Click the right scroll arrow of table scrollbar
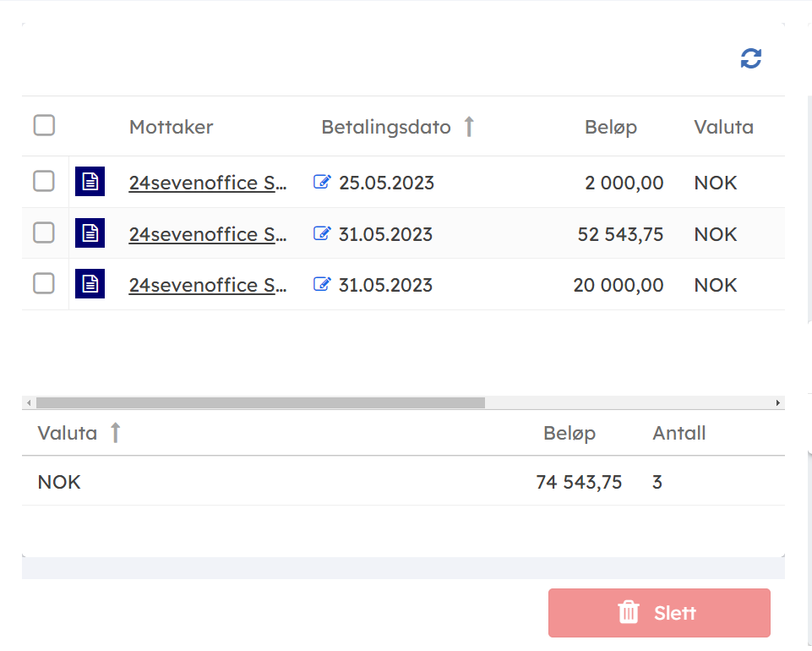The width and height of the screenshot is (812, 651). click(x=777, y=403)
